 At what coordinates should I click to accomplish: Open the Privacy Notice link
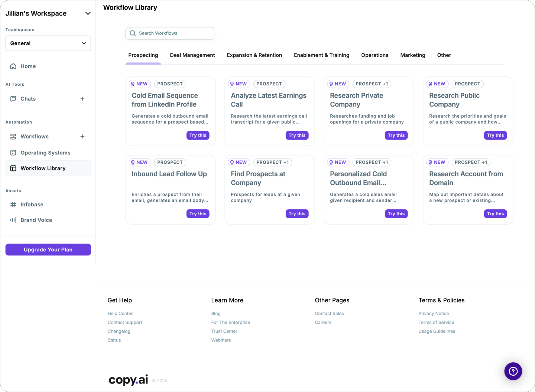click(x=434, y=314)
